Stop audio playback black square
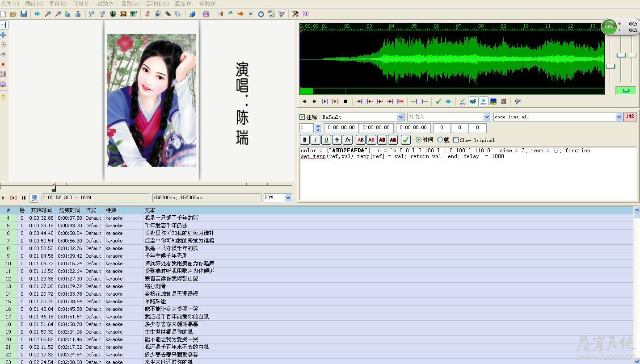 345,101
